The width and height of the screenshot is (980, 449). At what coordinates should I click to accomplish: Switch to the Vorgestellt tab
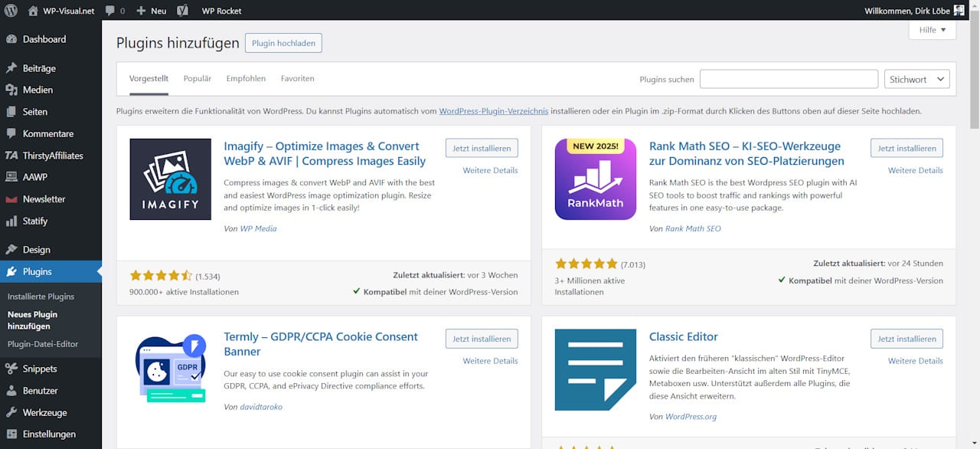pos(149,79)
